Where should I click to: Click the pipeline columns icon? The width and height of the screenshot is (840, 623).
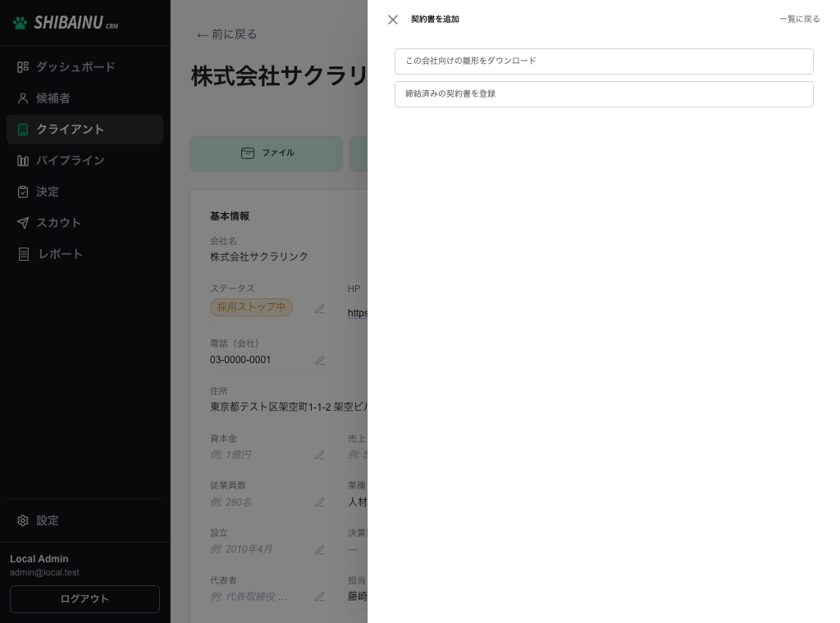pyautogui.click(x=22, y=161)
